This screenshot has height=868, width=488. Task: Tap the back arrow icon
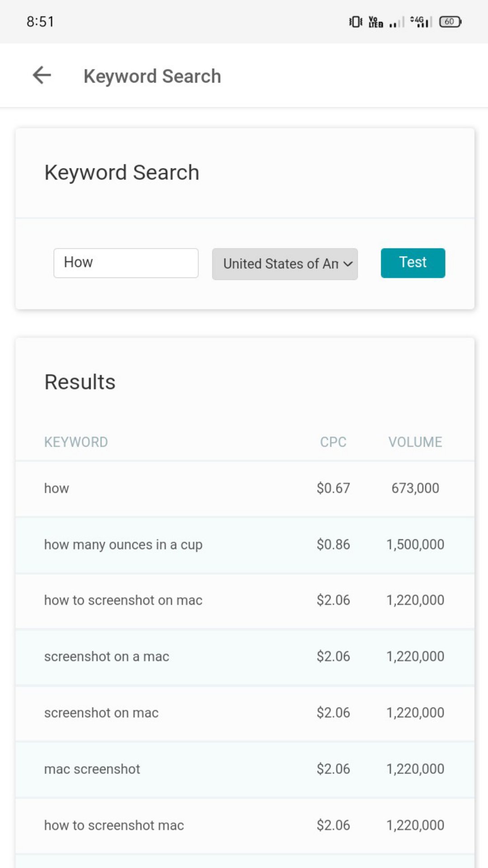[x=42, y=75]
